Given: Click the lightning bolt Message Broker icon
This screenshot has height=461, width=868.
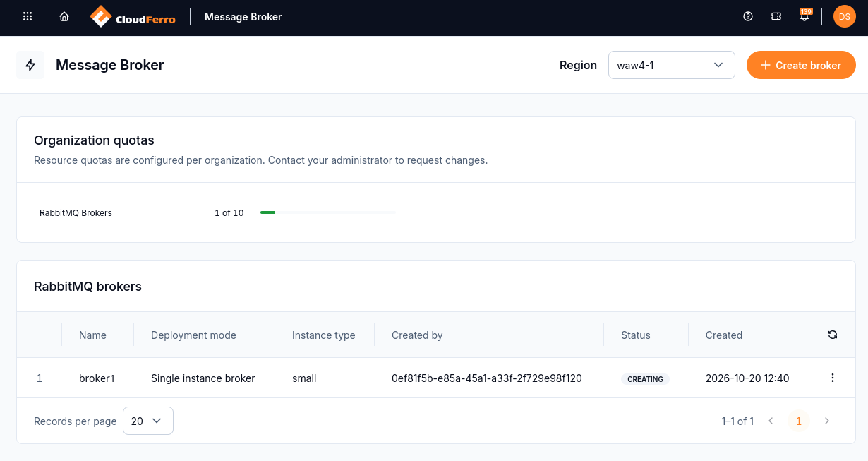Looking at the screenshot, I should 30,65.
